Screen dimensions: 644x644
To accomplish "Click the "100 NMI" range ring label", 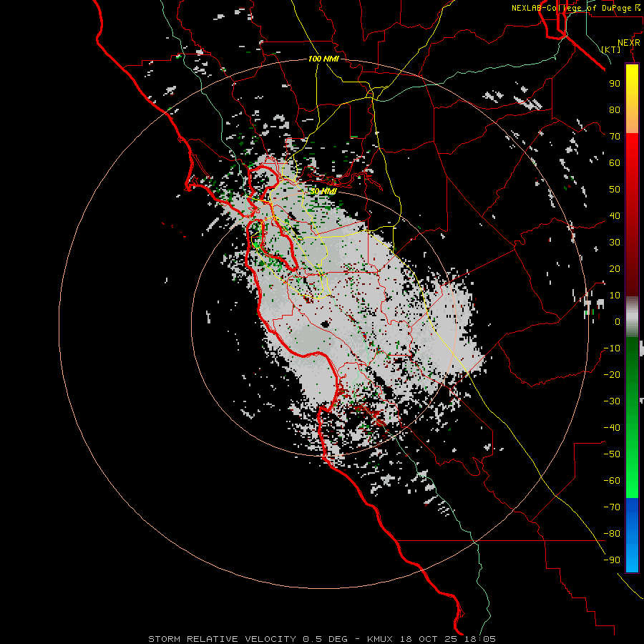I will coord(323,59).
